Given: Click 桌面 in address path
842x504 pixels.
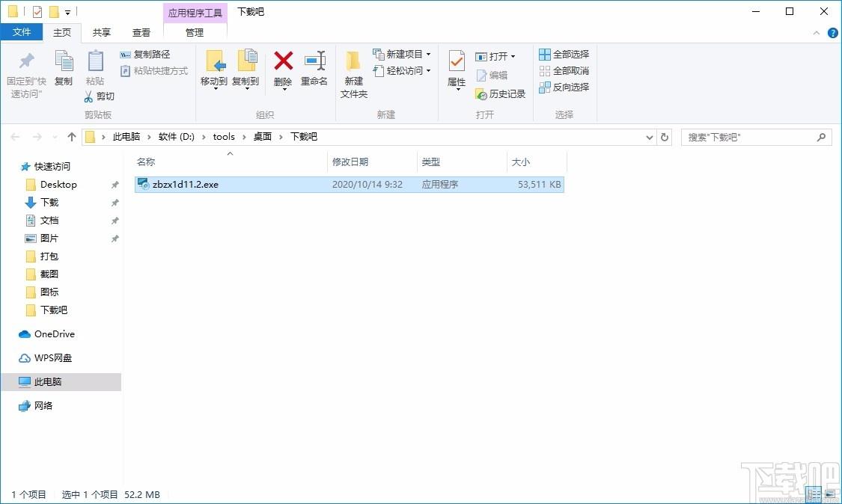Looking at the screenshot, I should (263, 137).
